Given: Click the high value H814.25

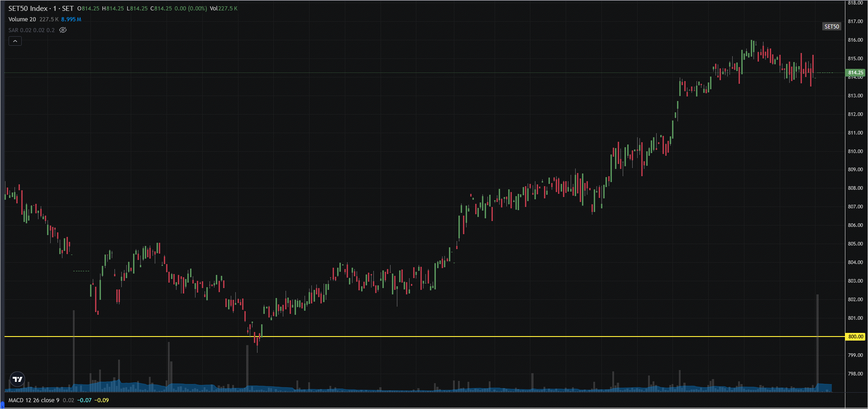Looking at the screenshot, I should coord(113,9).
